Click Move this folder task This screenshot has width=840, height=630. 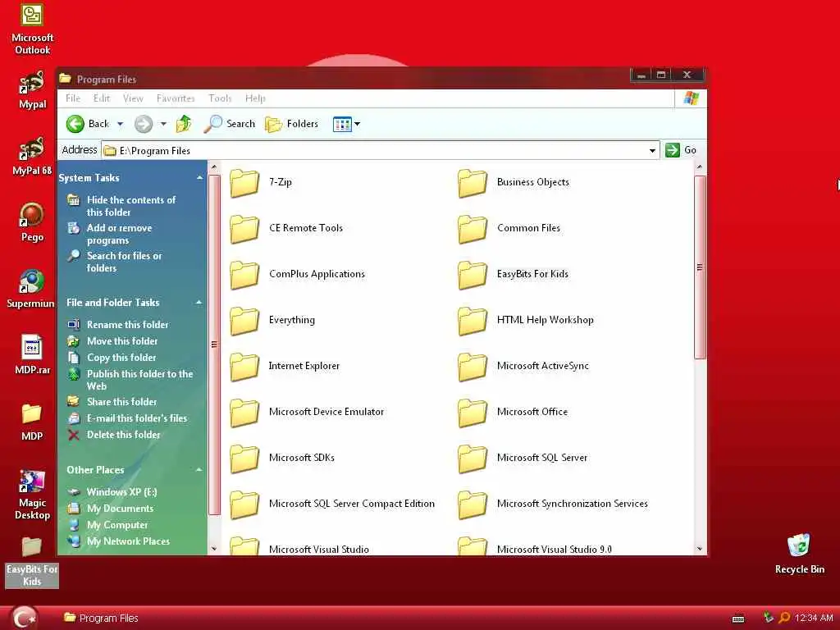[122, 341]
